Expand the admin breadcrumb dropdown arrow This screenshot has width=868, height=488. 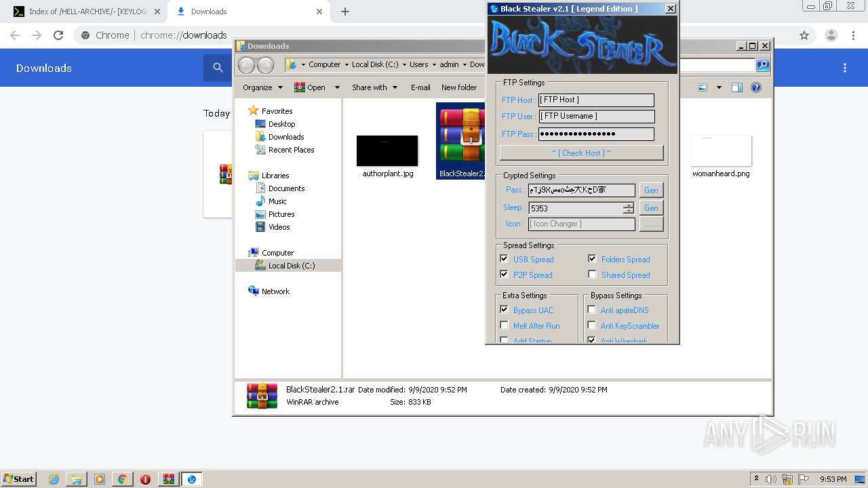pos(465,65)
